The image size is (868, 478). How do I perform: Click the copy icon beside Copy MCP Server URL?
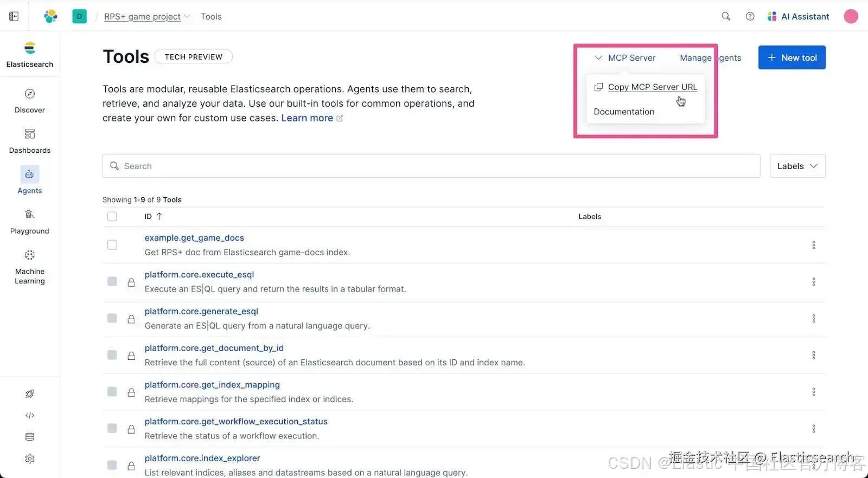tap(598, 87)
